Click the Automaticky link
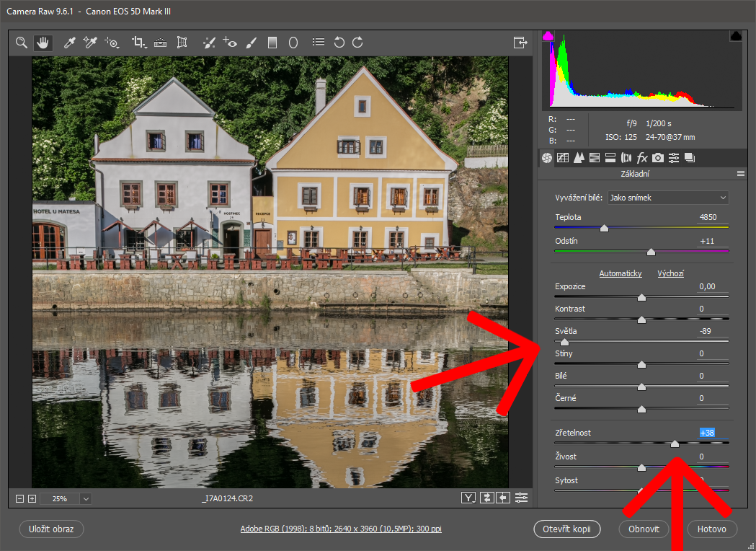The height and width of the screenshot is (551, 756). pyautogui.click(x=621, y=273)
